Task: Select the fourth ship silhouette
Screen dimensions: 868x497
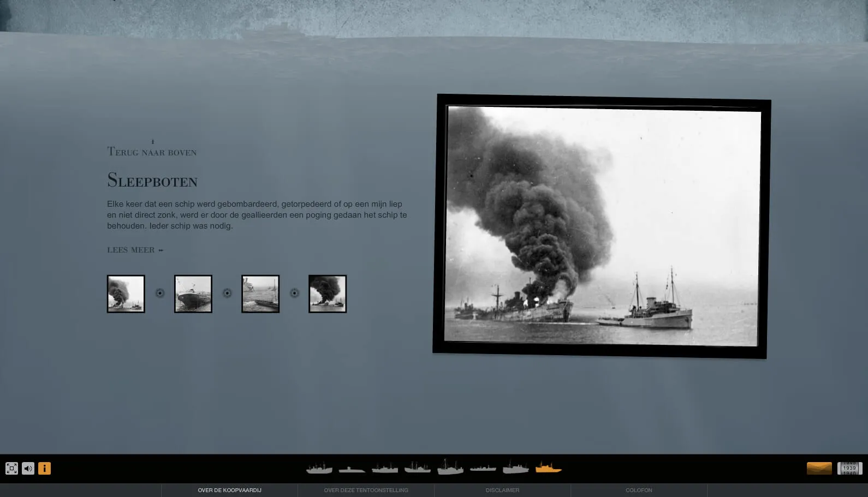Action: 418,467
